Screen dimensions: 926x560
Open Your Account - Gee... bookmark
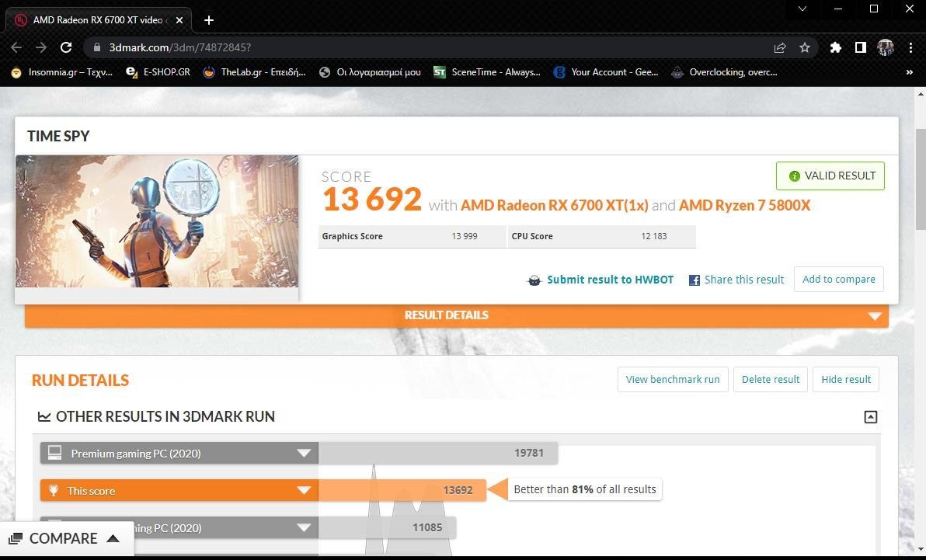(x=606, y=72)
